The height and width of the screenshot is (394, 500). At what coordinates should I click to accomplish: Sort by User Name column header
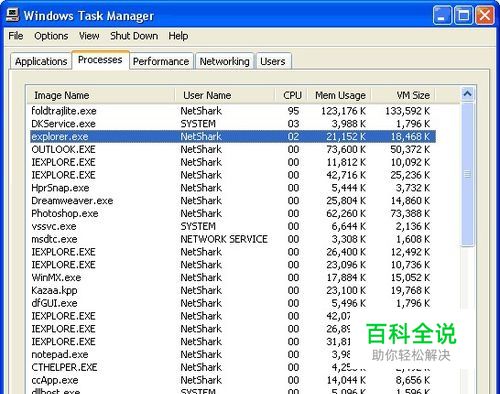[225, 95]
